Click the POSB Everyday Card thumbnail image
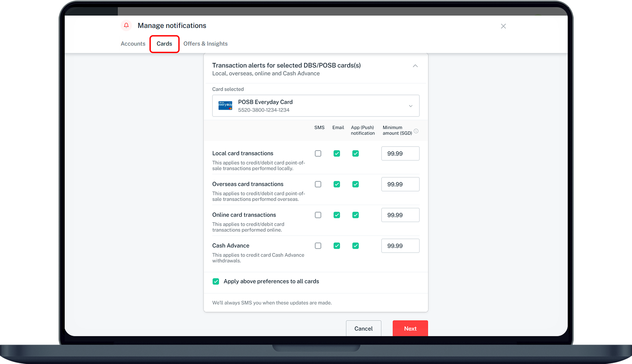The width and height of the screenshot is (632, 364). click(225, 106)
